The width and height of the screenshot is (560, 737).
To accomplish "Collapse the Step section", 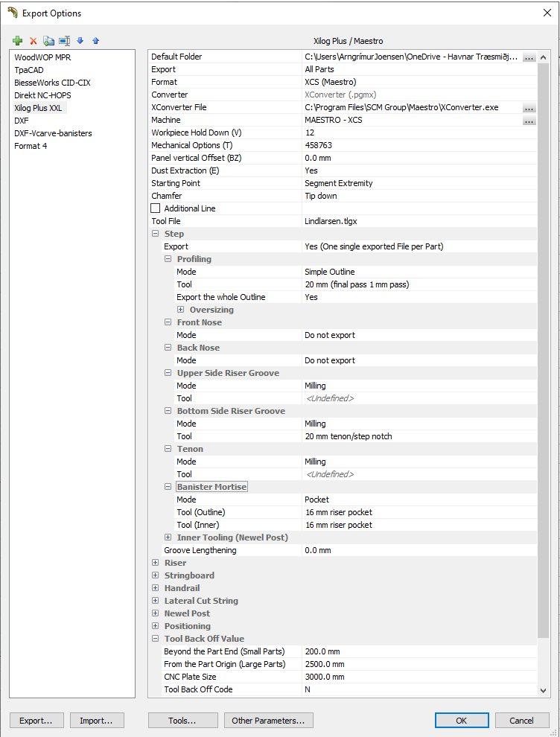I will click(x=155, y=234).
